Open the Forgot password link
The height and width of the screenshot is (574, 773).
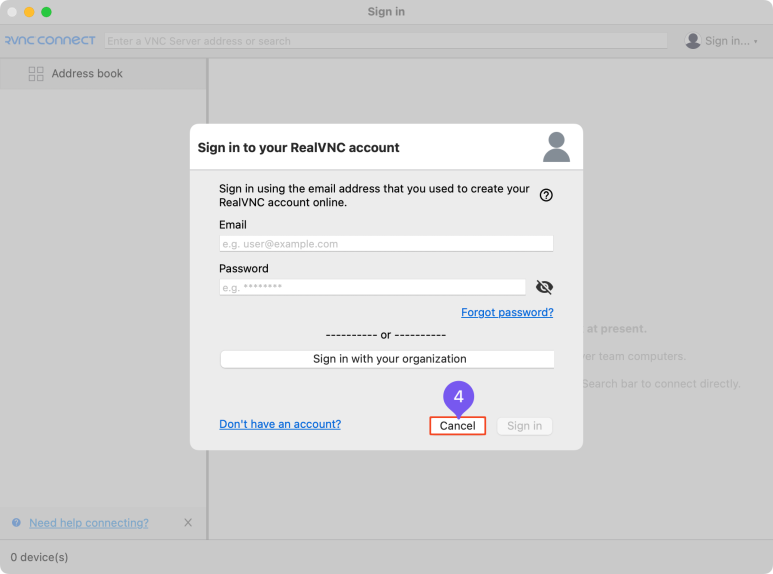[x=507, y=312]
